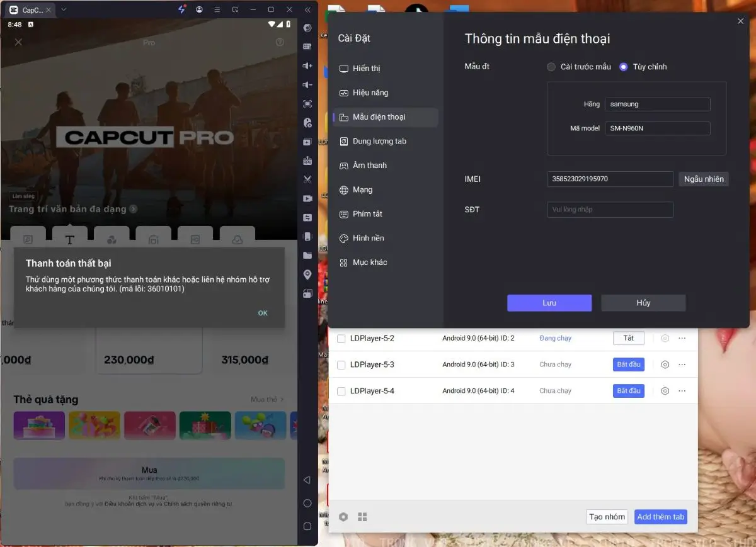Open the operation recorder icon in sidebar
756x547 pixels.
tap(307, 123)
